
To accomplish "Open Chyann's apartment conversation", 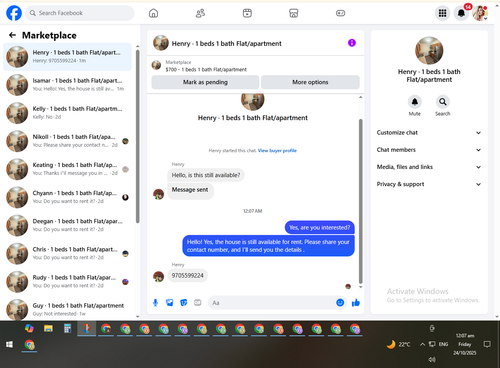I will pyautogui.click(x=68, y=197).
